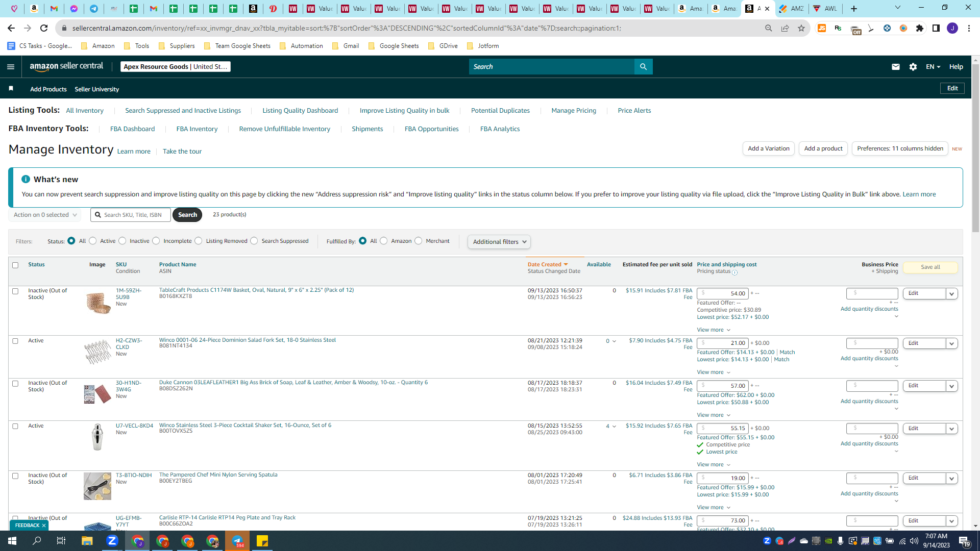Click the Cocktail Shaker product thumbnail
Viewport: 980px width, 551px height.
(x=97, y=437)
